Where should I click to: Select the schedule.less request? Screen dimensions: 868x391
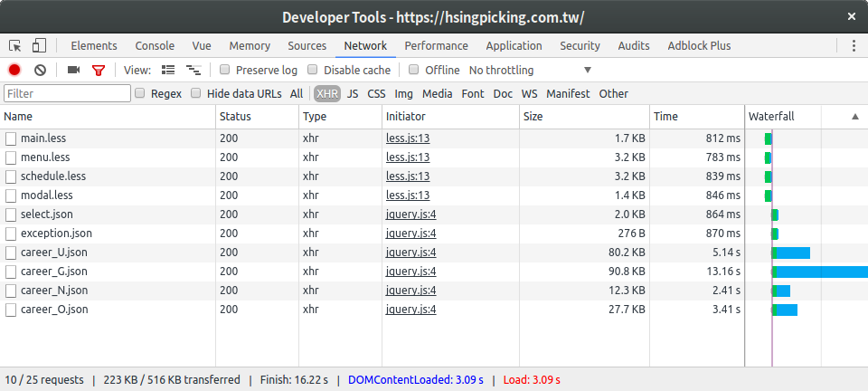53,176
